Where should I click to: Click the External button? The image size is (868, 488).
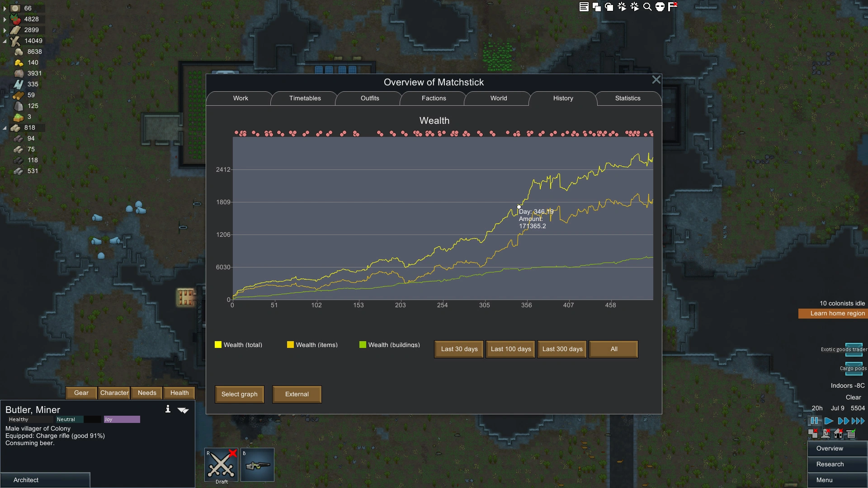pyautogui.click(x=297, y=394)
